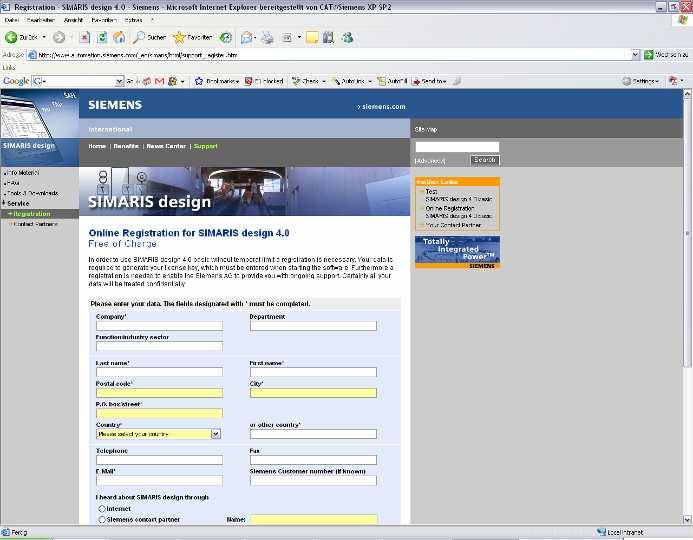Expand the address bar URL dropdown
This screenshot has width=693, height=540.
click(x=636, y=55)
